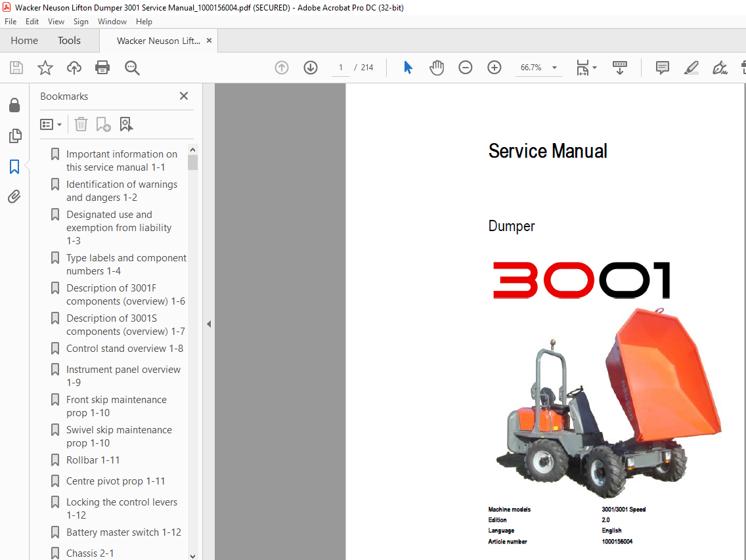
Task: Click the fit page width icon
Action: tap(583, 68)
